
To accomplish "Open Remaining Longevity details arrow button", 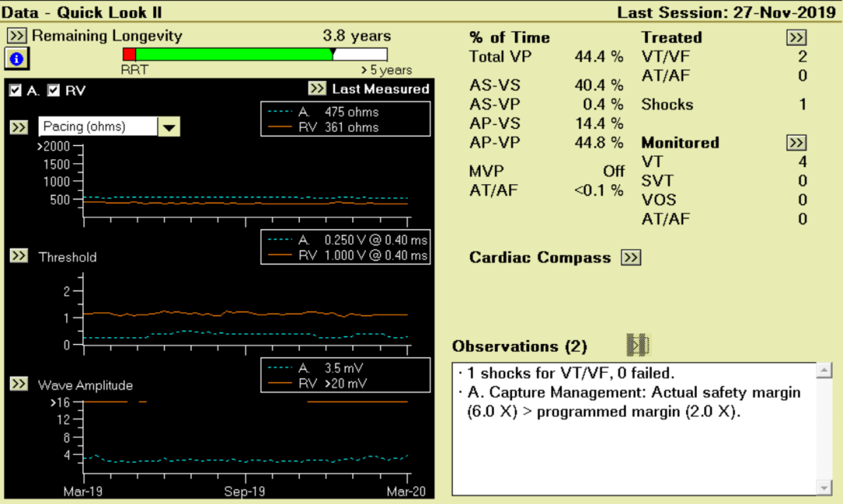I will pos(17,36).
